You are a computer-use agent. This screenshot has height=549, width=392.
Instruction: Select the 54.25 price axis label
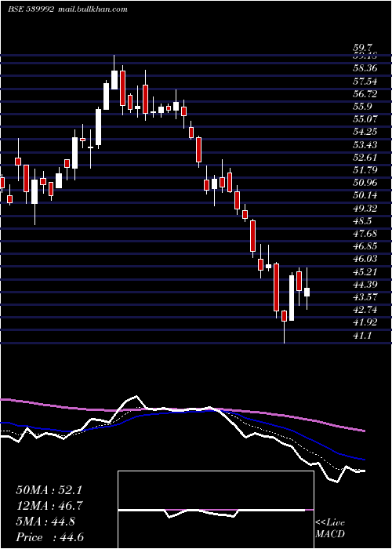(x=365, y=132)
